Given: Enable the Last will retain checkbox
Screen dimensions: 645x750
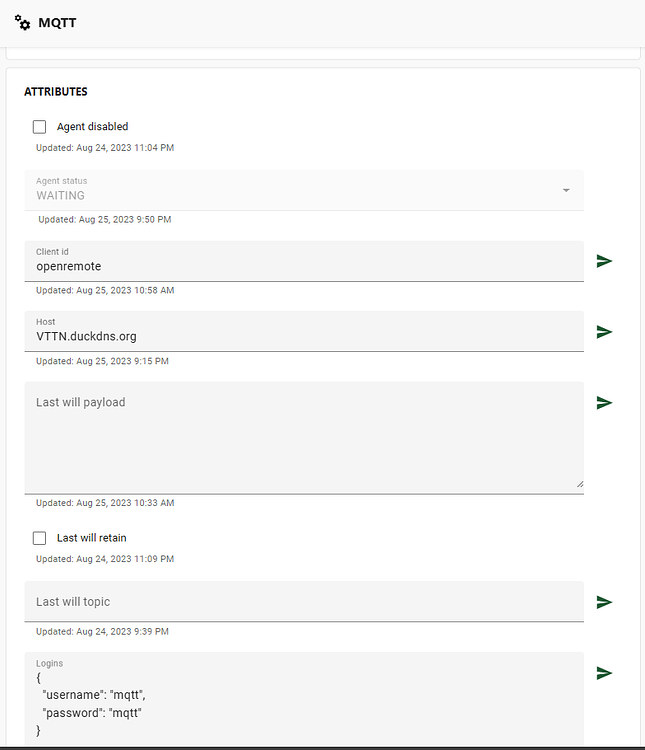Looking at the screenshot, I should point(40,538).
